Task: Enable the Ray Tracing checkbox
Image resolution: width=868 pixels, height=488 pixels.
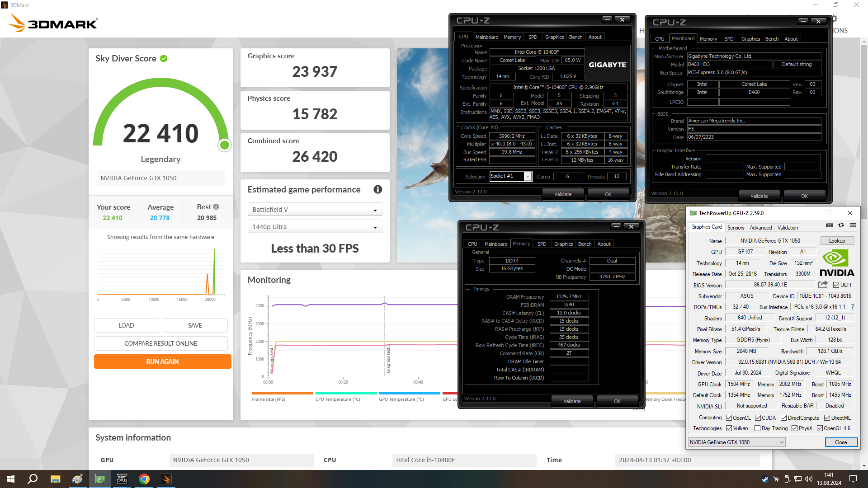Action: pos(757,428)
